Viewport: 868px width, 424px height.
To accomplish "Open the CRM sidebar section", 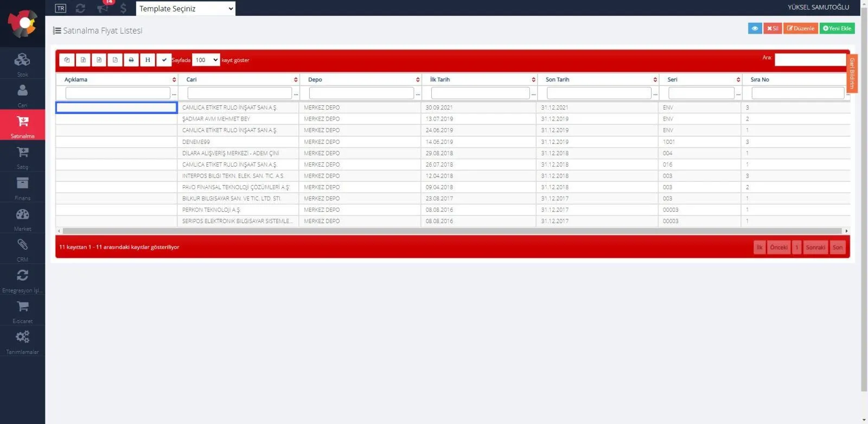I will coord(22,250).
